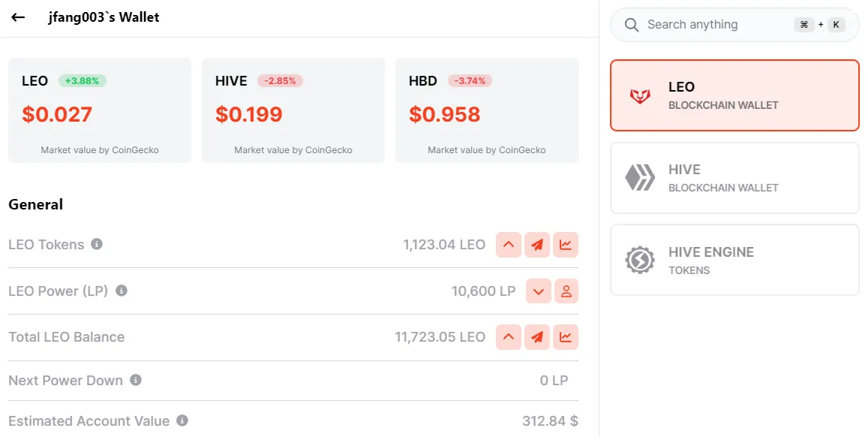Send from Total LEO Balance row

click(537, 336)
